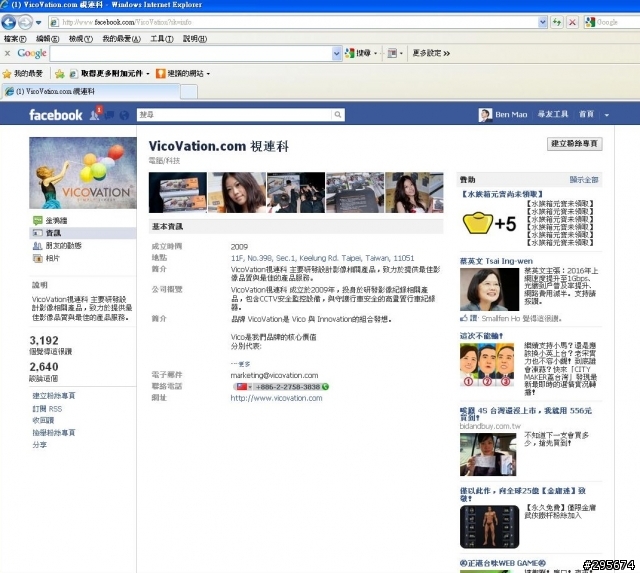Open photo of product screen with dark background
The height and width of the screenshot is (573, 640).
pos(355,193)
